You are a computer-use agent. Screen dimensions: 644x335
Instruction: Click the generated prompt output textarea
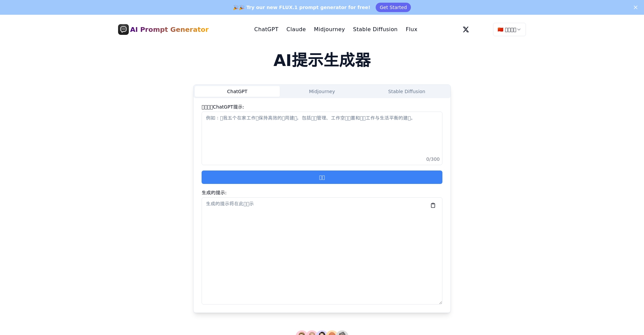click(x=322, y=251)
